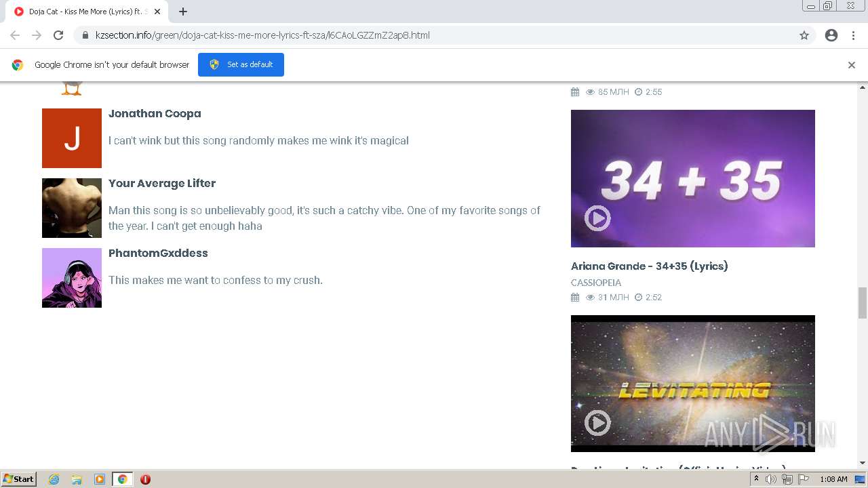This screenshot has height=488, width=868.
Task: Open the Chrome profile avatar menu
Action: (831, 35)
